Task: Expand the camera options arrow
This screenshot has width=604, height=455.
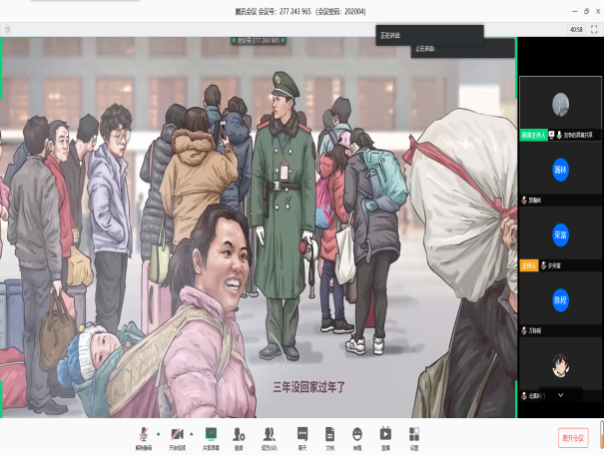Action: click(x=187, y=433)
